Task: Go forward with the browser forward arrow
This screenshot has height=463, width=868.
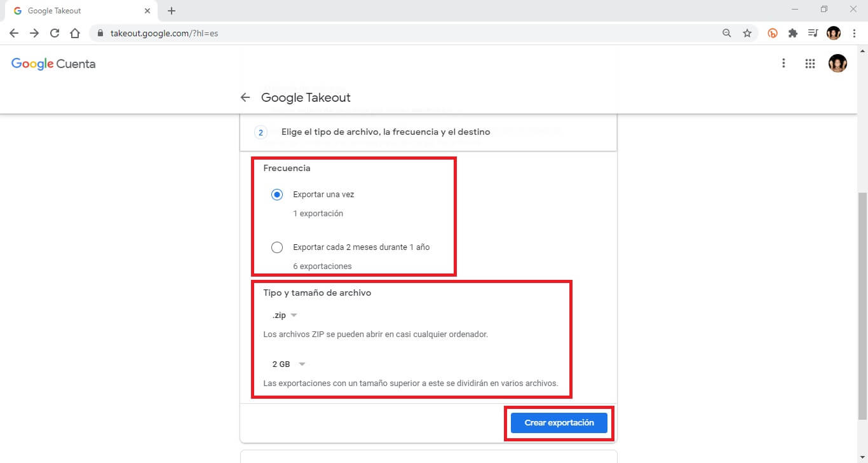Action: tap(34, 33)
